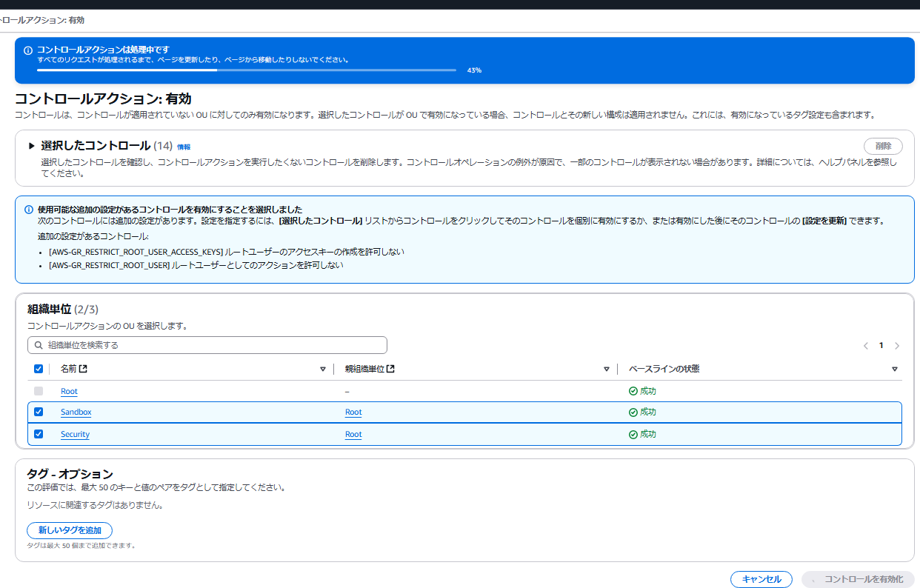Open parent Root link in Security row

pos(353,434)
